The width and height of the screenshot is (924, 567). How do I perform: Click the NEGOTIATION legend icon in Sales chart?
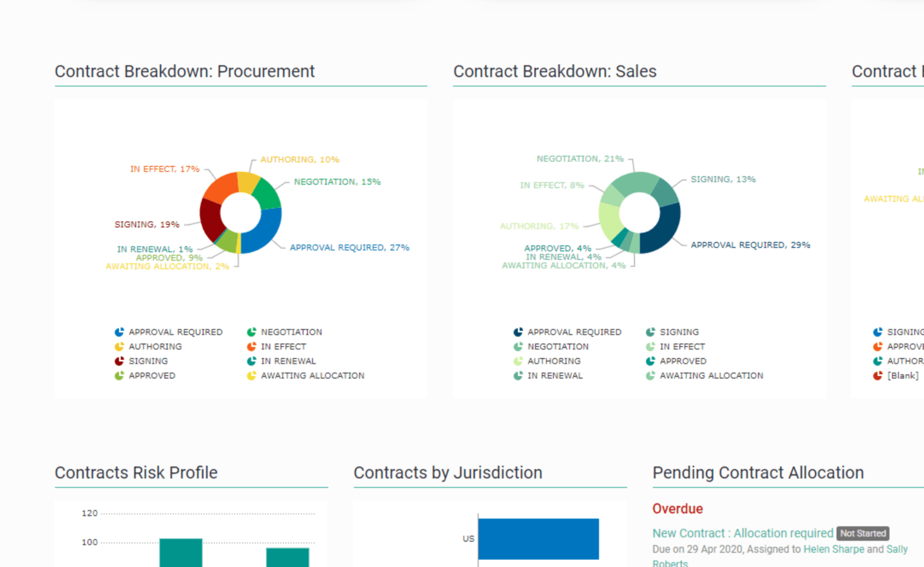(x=517, y=346)
